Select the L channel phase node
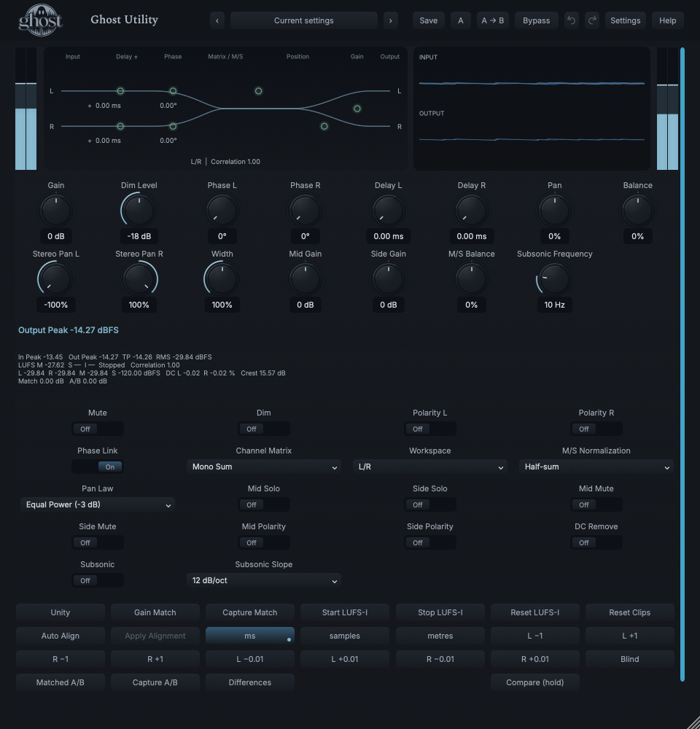The width and height of the screenshot is (700, 729). (x=173, y=91)
